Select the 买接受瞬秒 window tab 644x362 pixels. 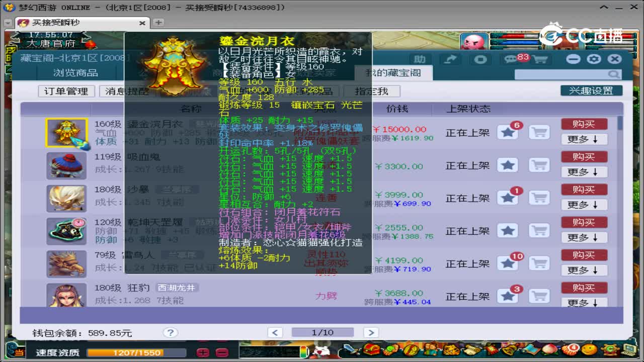point(83,23)
